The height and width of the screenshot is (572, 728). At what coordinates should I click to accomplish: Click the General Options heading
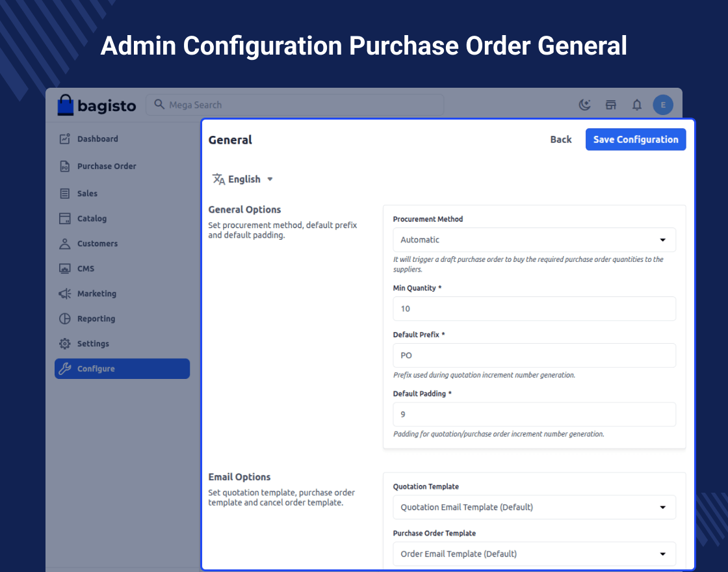[244, 210]
